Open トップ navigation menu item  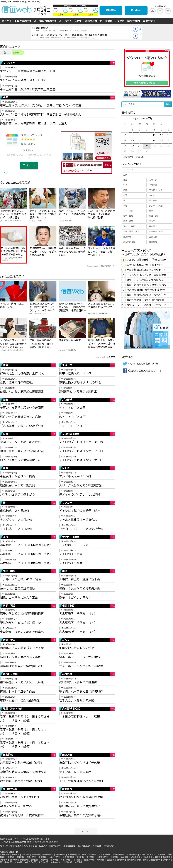coord(6,21)
